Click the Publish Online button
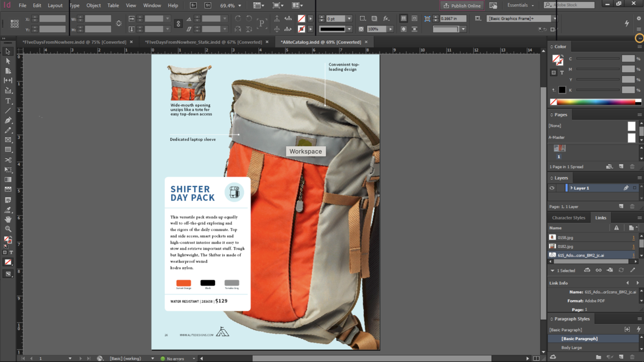Image resolution: width=644 pixels, height=362 pixels. [x=462, y=6]
